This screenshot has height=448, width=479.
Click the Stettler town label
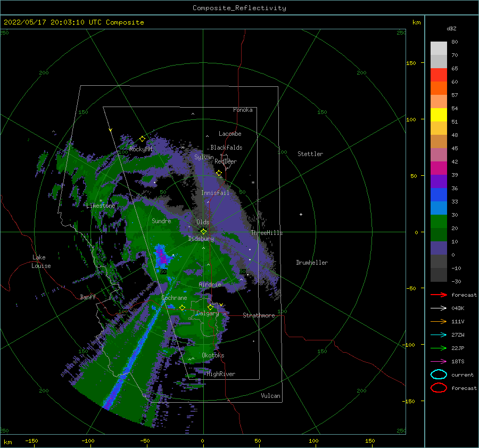click(x=310, y=154)
